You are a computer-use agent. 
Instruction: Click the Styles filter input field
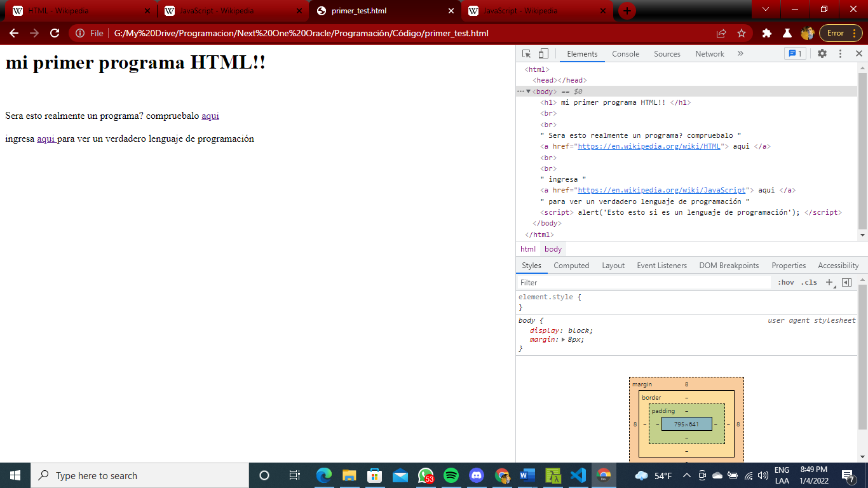pyautogui.click(x=643, y=283)
